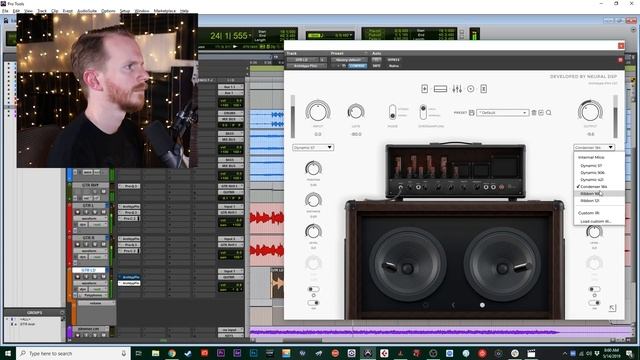Open File Explorer from the taskbar
This screenshot has width=640, height=360.
click(x=156, y=353)
